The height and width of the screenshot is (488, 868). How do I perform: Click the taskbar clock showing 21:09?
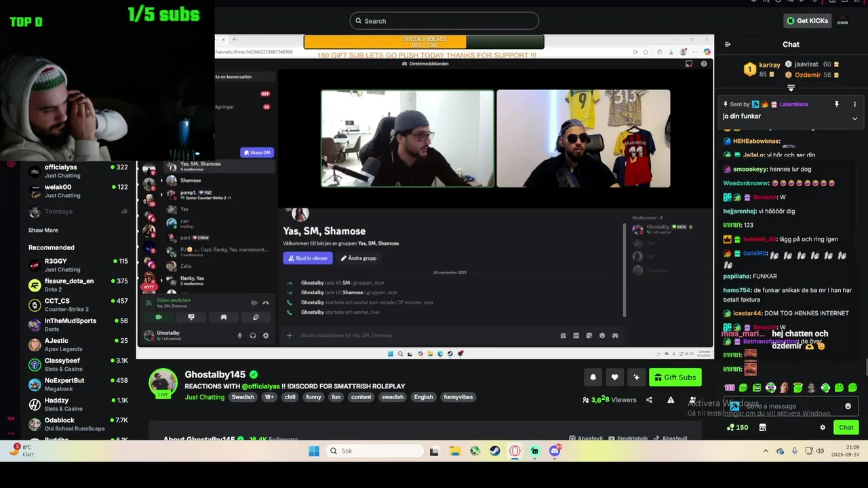click(x=846, y=451)
